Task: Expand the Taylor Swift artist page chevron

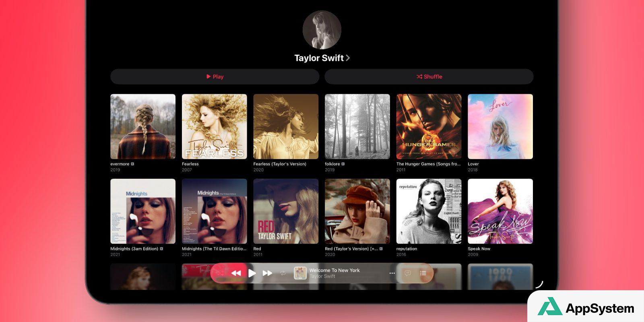Action: coord(348,58)
